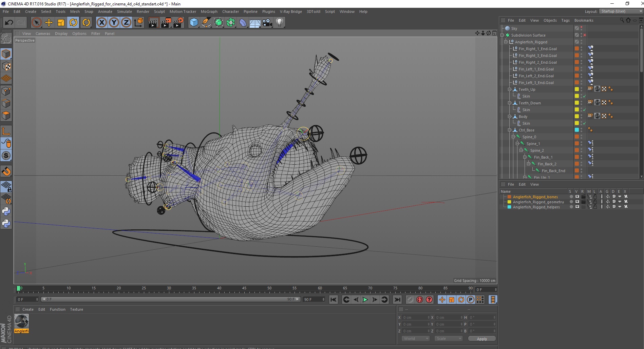
Task: Open the Layout dropdown Startup (User)
Action: tap(621, 11)
